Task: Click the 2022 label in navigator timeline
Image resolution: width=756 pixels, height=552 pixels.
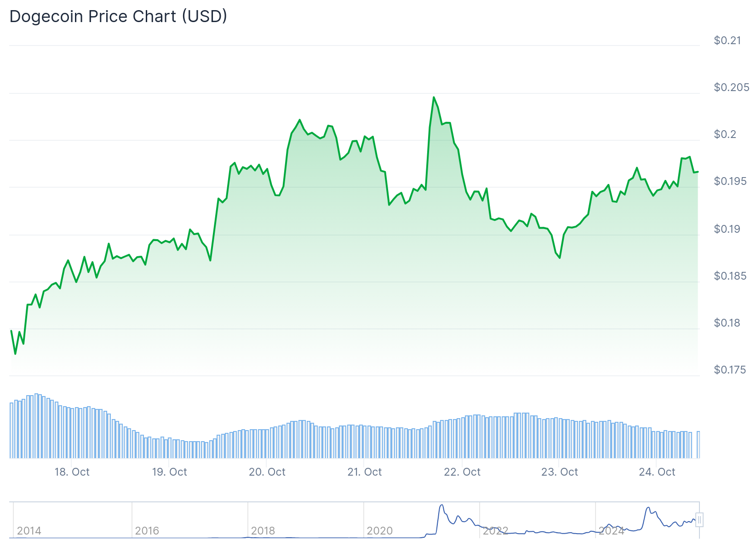Action: coord(495,531)
